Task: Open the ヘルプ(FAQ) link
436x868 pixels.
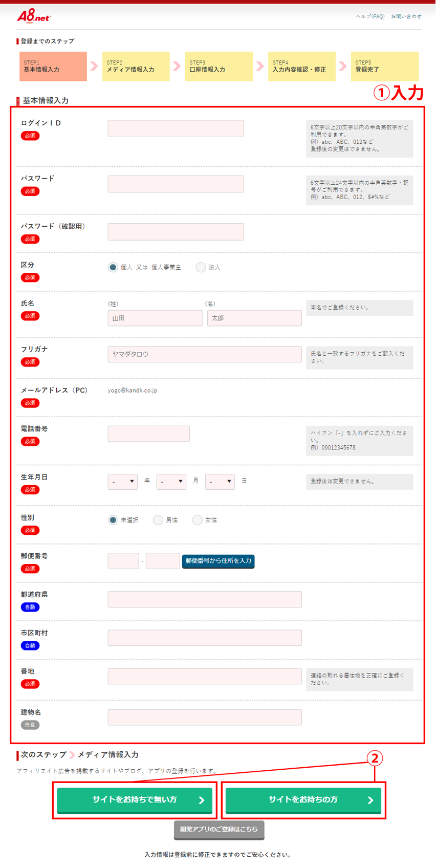Action: point(370,16)
